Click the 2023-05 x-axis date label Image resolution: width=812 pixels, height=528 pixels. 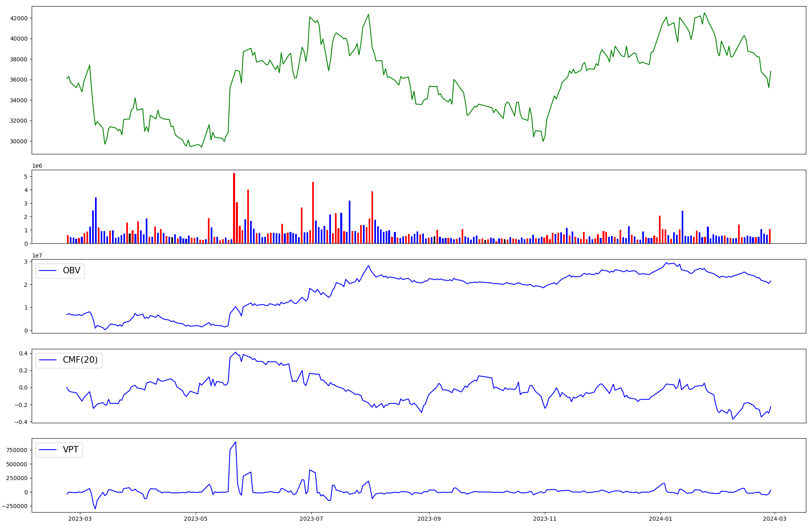pyautogui.click(x=196, y=519)
